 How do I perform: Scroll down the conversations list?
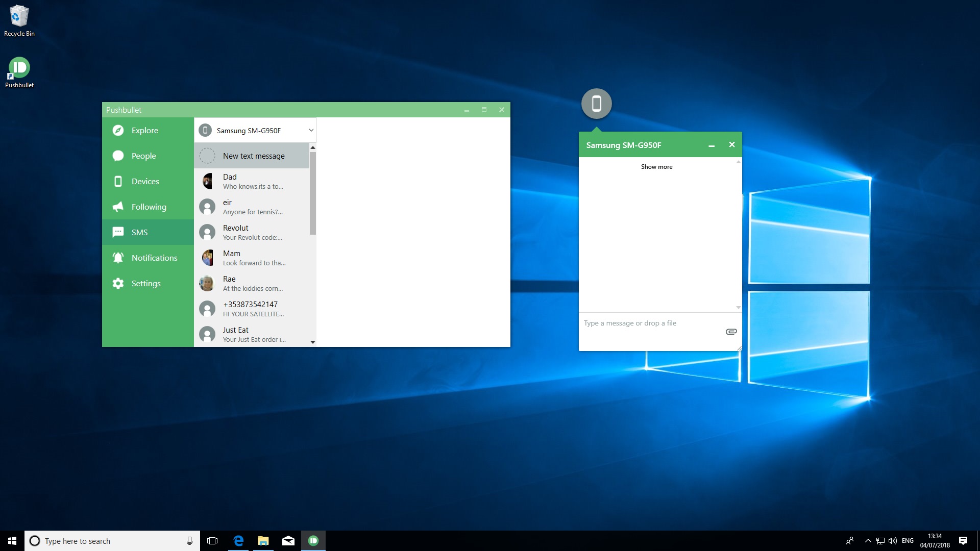coord(312,341)
